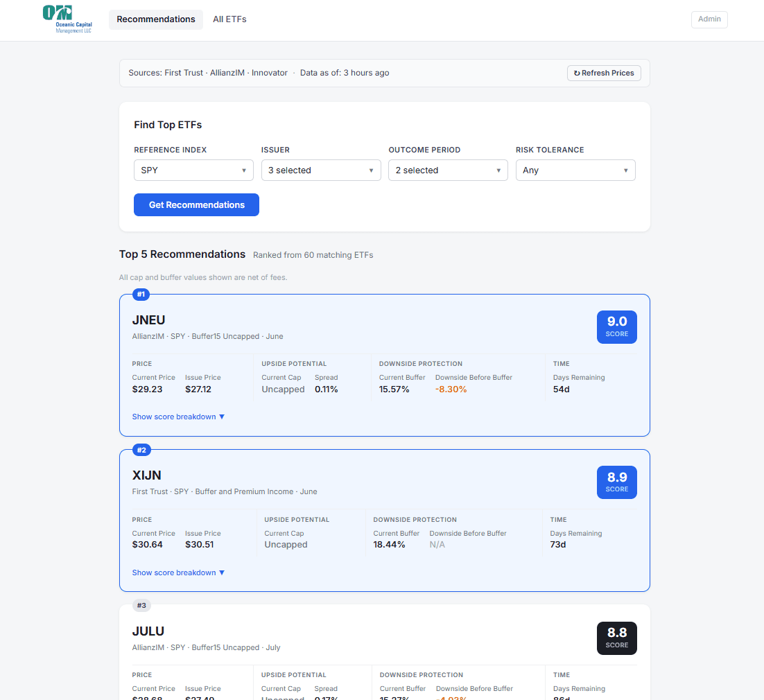The width and height of the screenshot is (764, 700).
Task: Open the Reference Index dropdown set to SPY
Action: tap(193, 170)
